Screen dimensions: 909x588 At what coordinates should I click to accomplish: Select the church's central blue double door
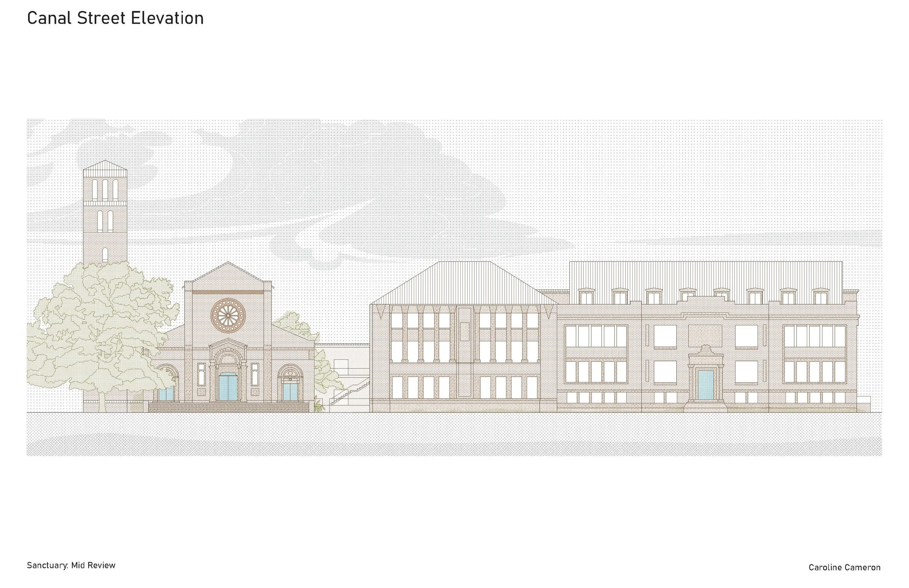click(x=228, y=387)
